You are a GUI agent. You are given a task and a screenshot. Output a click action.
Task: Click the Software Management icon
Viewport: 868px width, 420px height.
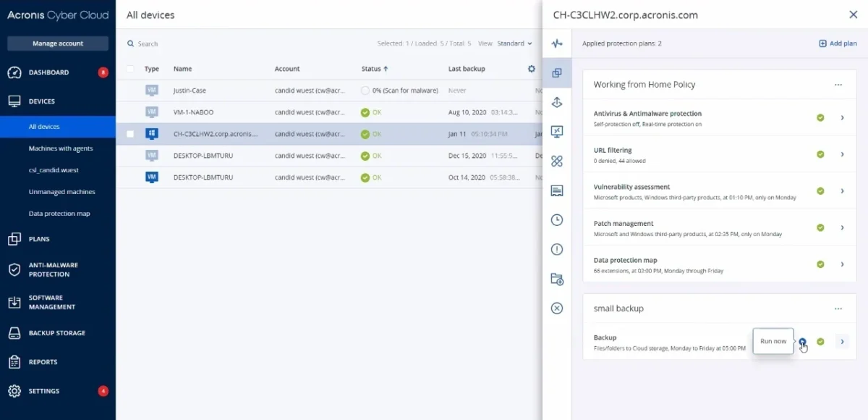[14, 302]
